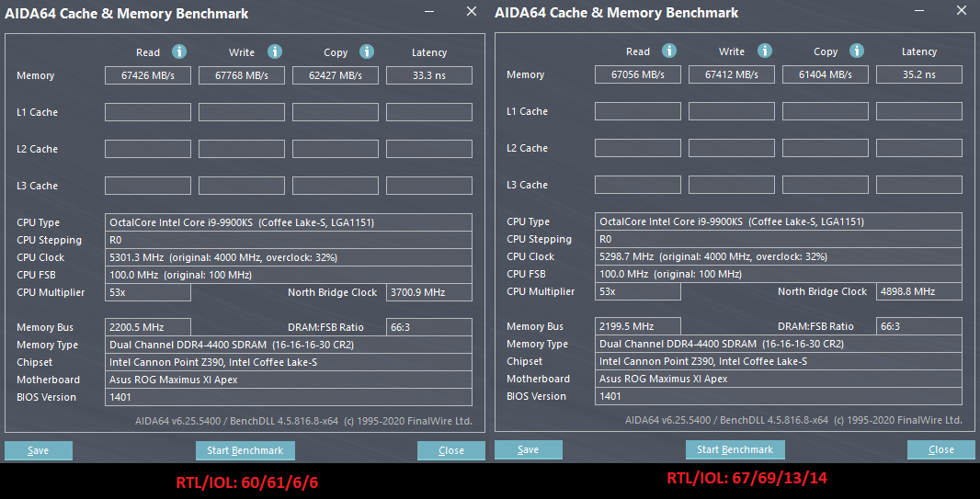Click CPU Type field in right window
980x499 pixels.
pyautogui.click(x=778, y=221)
